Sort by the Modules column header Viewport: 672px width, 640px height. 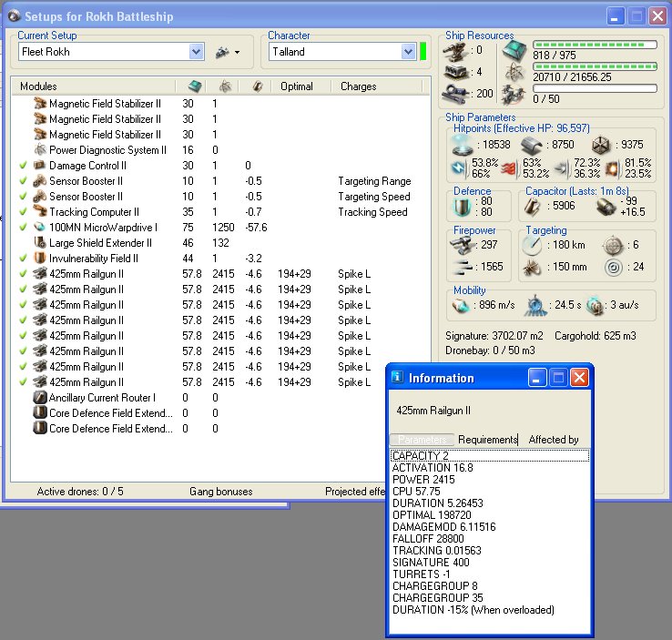tap(38, 86)
